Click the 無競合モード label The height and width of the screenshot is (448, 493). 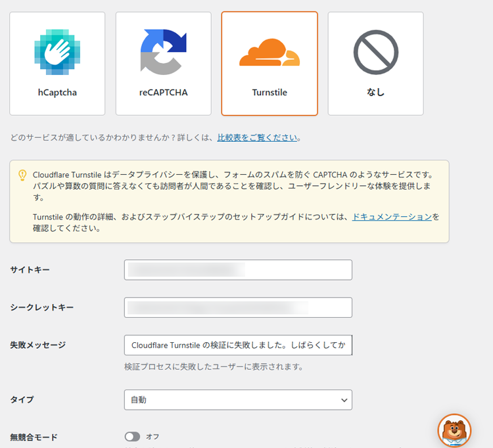click(x=34, y=437)
